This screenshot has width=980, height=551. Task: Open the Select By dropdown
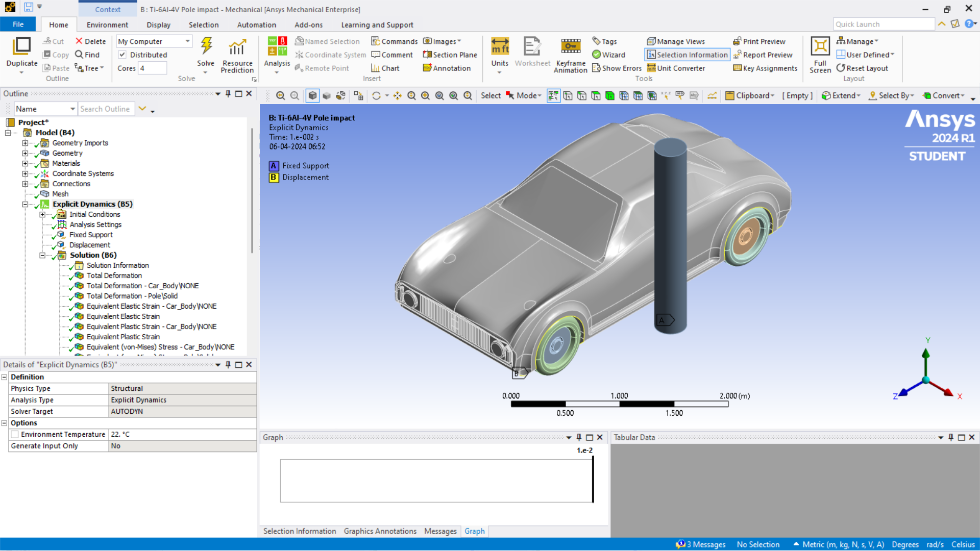pos(891,95)
